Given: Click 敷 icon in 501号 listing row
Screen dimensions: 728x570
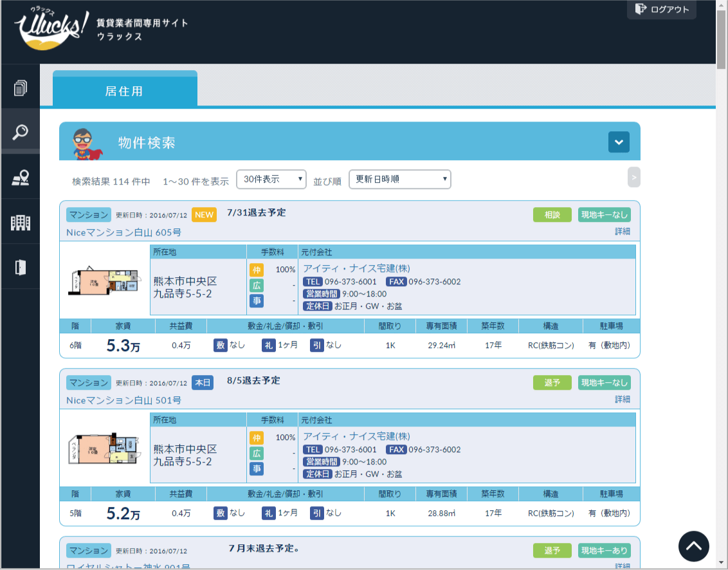Looking at the screenshot, I should coord(221,513).
